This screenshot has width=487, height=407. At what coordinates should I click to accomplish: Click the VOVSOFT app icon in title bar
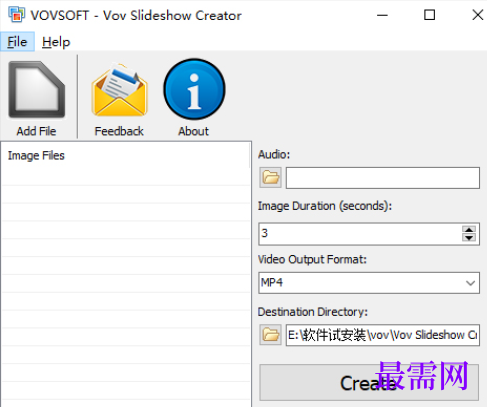click(17, 15)
